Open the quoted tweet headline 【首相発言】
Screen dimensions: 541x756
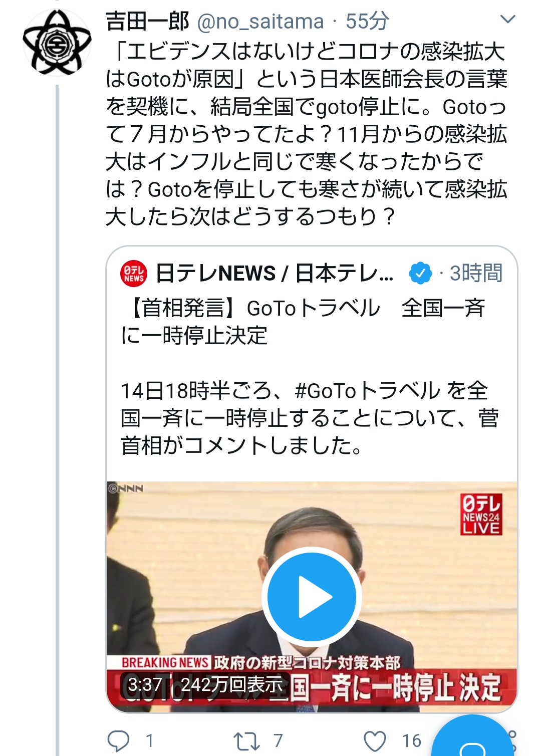coord(183,308)
